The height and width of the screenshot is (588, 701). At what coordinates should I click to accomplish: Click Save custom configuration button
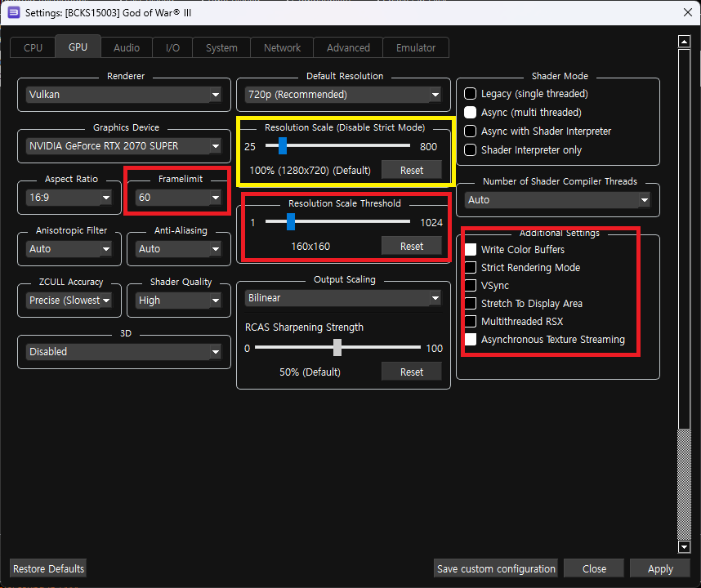pyautogui.click(x=496, y=568)
